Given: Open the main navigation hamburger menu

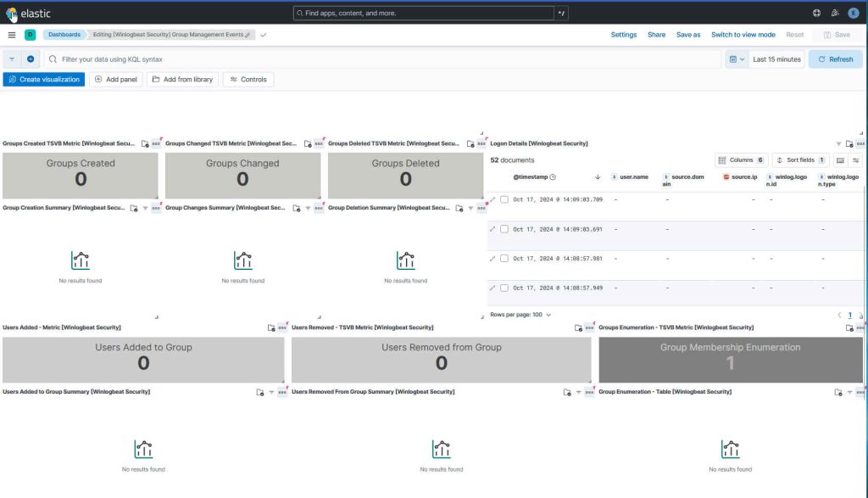Looking at the screenshot, I should (12, 35).
